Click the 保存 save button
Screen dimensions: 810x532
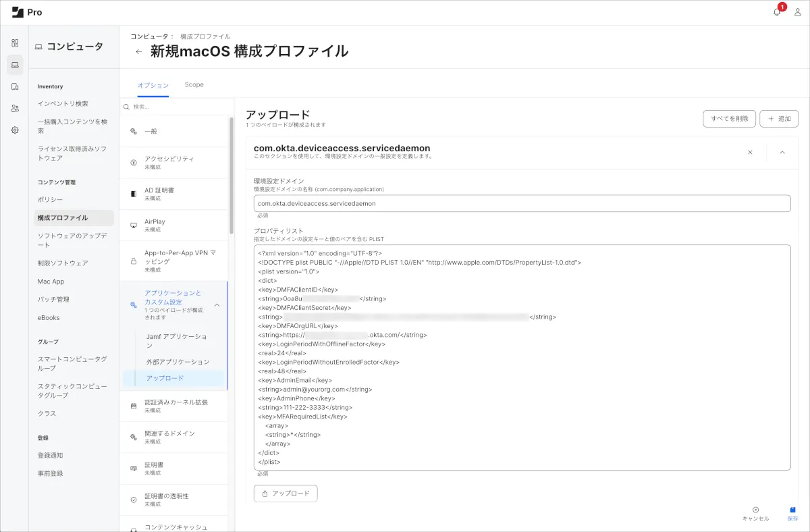[x=792, y=514]
